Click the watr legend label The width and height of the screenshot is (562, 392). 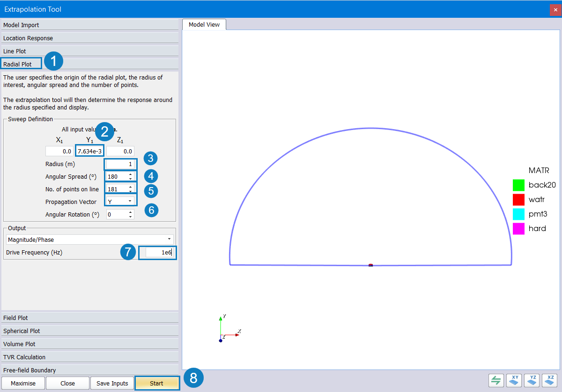click(x=537, y=199)
